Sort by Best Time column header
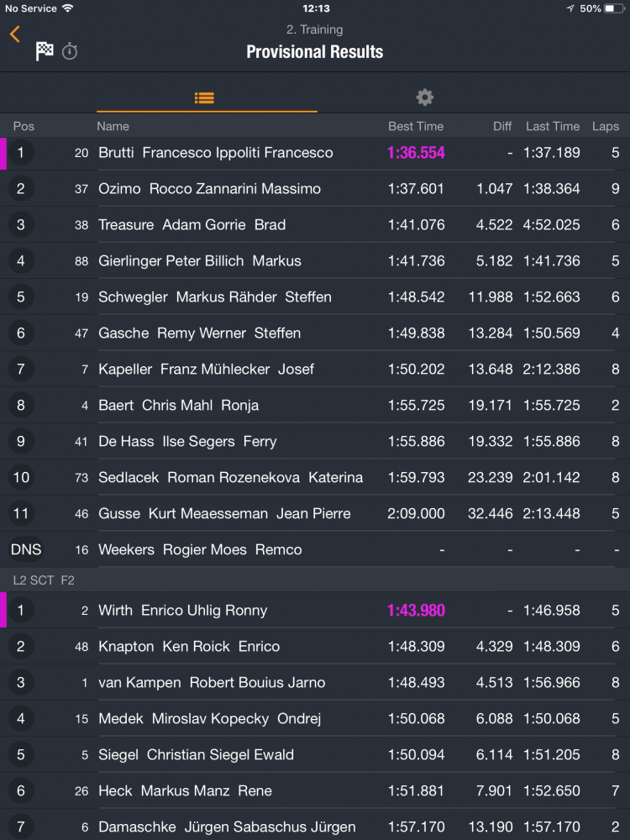The image size is (630, 840). tap(416, 127)
